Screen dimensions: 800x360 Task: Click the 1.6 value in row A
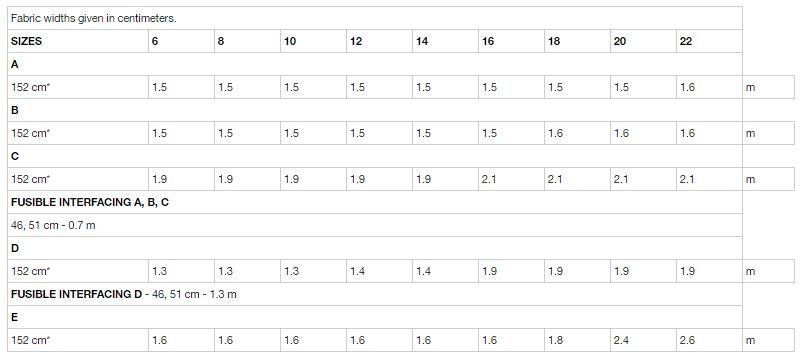click(709, 87)
